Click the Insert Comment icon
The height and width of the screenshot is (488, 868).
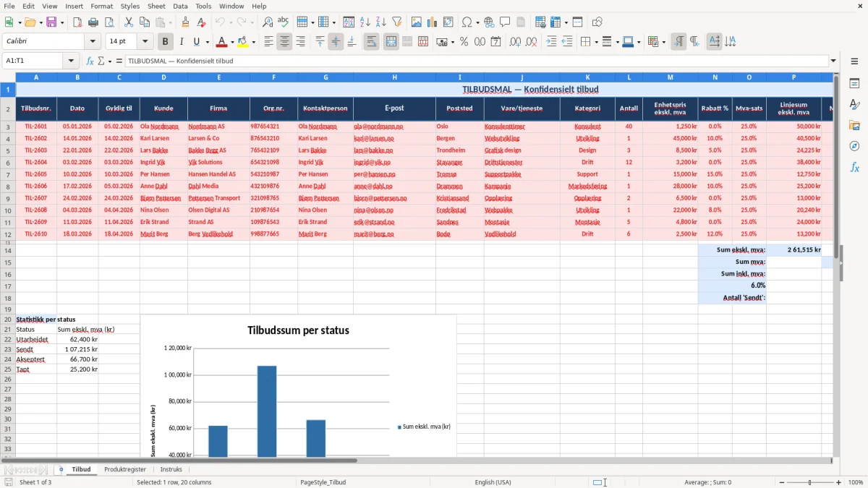(x=505, y=22)
